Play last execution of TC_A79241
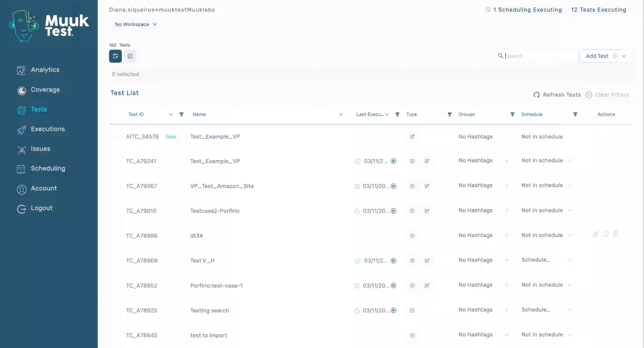Screen dimensions: 644x348 click(x=394, y=161)
